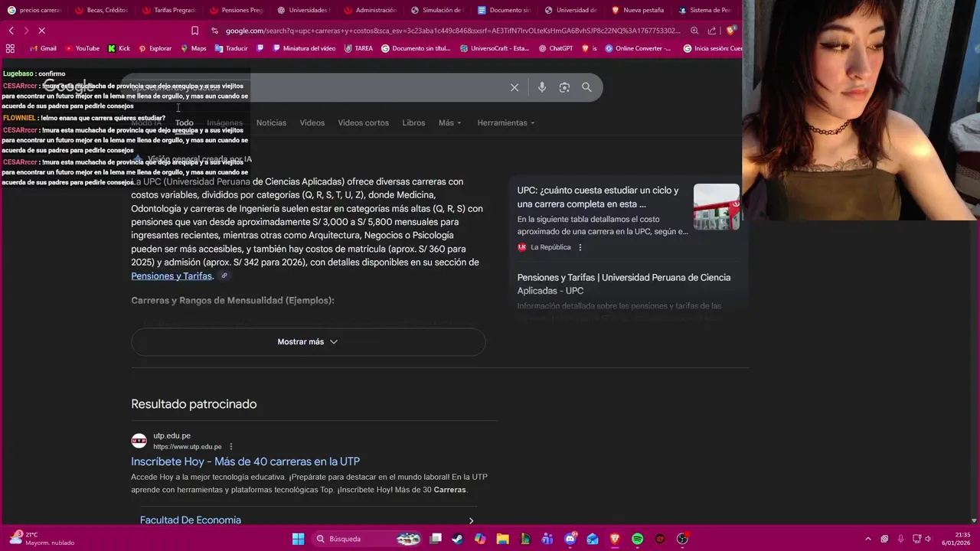Submit search with the magnifying glass icon

586,87
